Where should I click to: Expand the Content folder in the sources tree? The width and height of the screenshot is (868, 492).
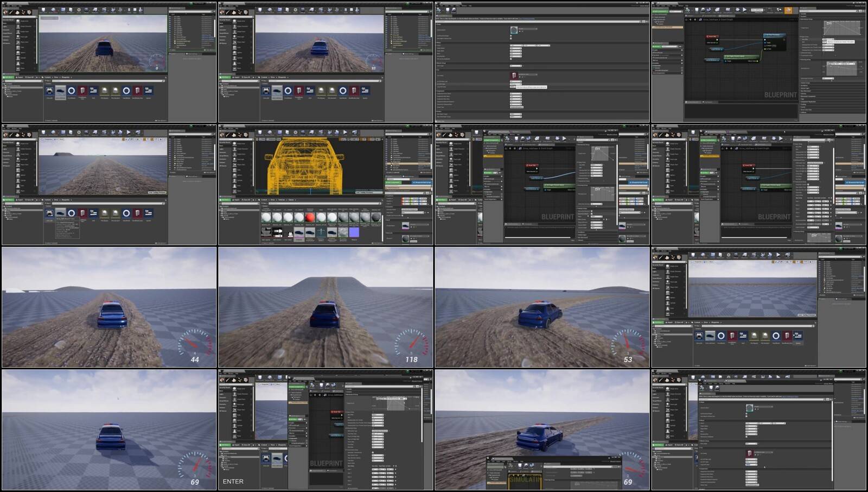(5, 84)
